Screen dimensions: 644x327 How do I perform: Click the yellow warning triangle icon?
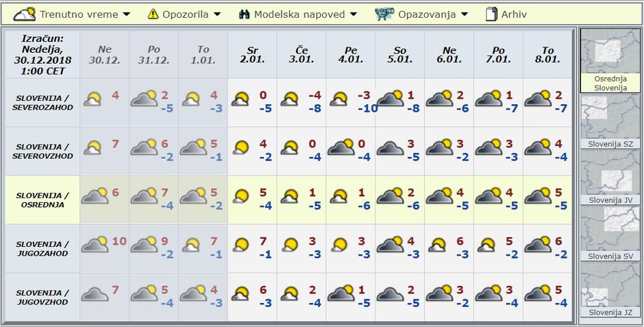[153, 14]
